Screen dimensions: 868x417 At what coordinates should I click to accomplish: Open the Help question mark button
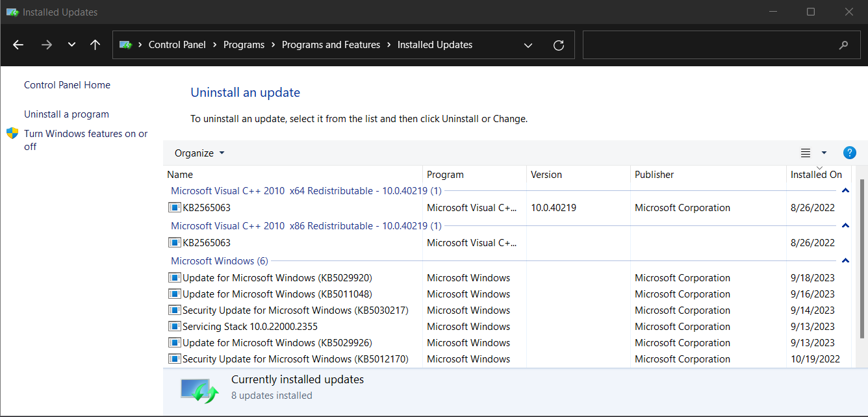point(849,153)
